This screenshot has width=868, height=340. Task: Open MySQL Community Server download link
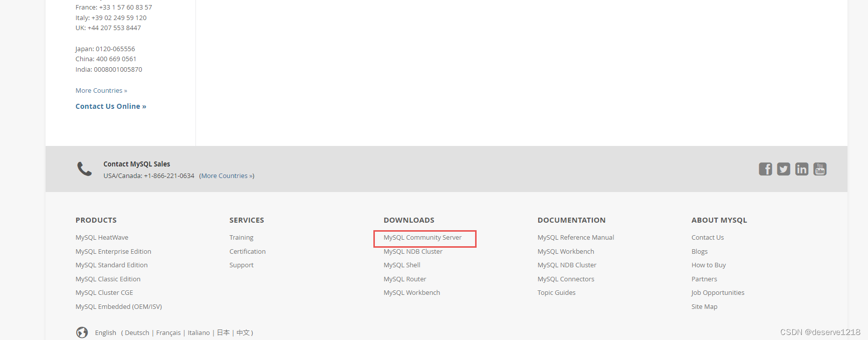[x=422, y=238]
